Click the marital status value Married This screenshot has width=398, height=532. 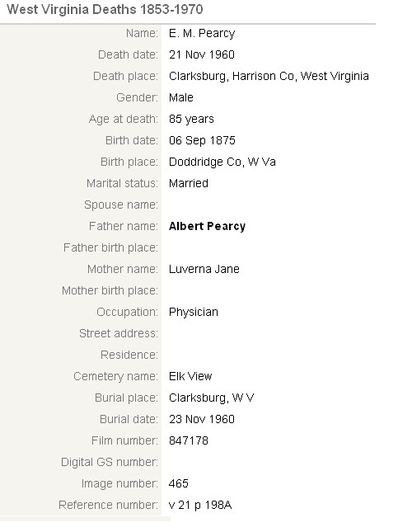(x=189, y=183)
